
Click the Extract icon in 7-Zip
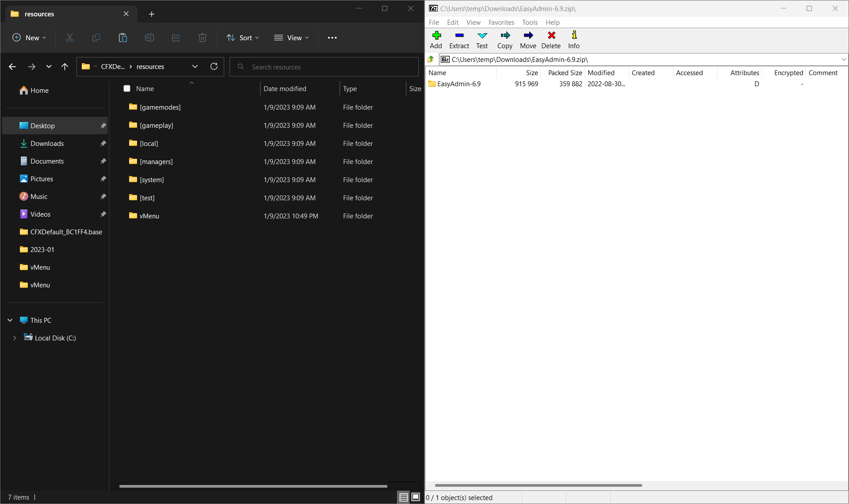coord(459,40)
